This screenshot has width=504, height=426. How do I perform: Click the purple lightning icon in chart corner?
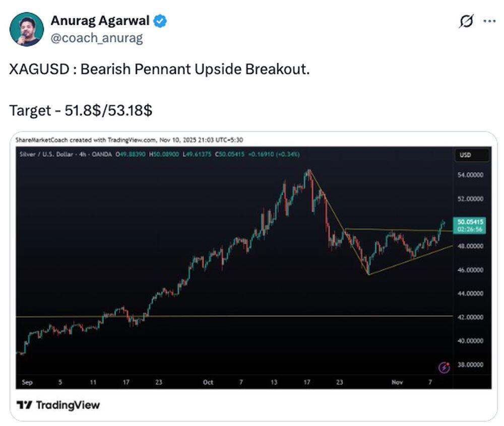coord(443,367)
